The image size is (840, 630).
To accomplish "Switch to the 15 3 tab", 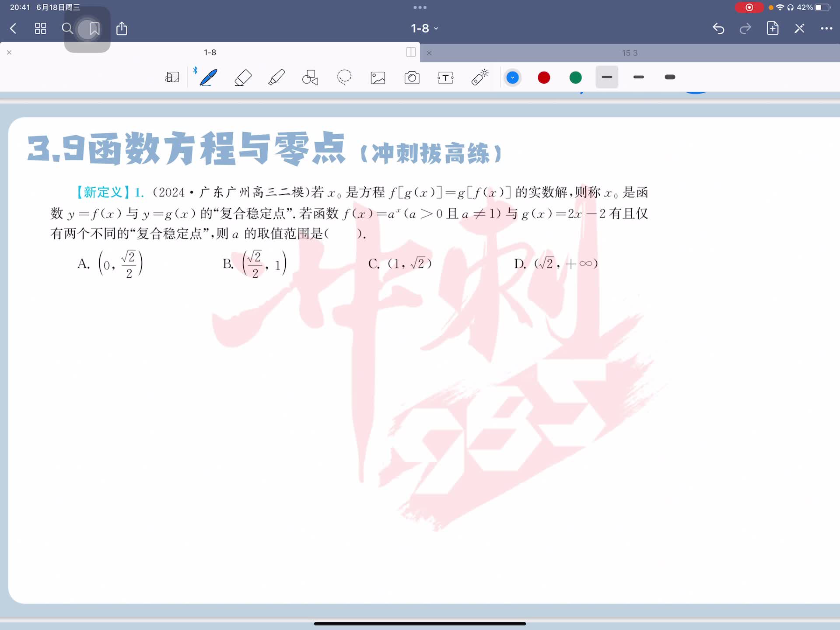I will [x=630, y=53].
